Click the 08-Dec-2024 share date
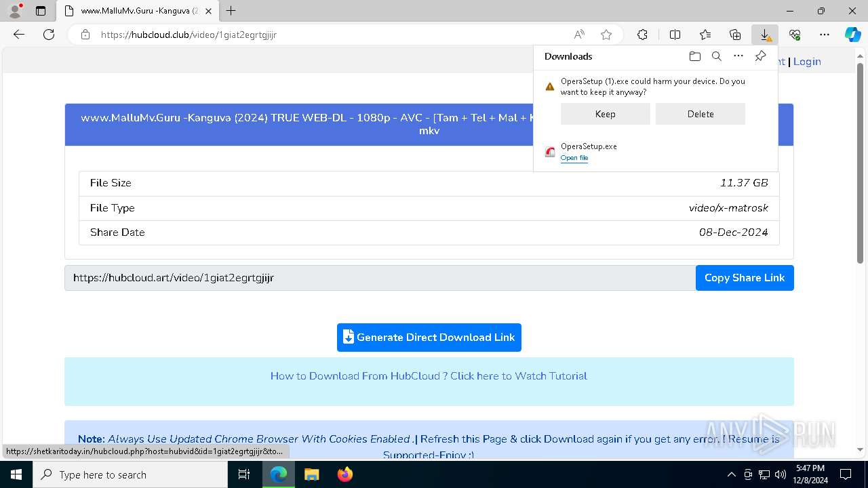The image size is (868, 488). point(734,232)
